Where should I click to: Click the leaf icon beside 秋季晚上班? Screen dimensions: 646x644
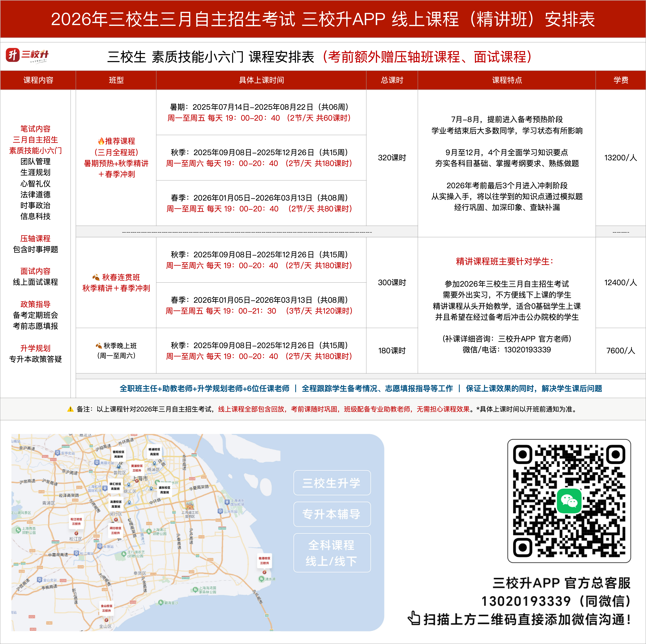tap(99, 345)
